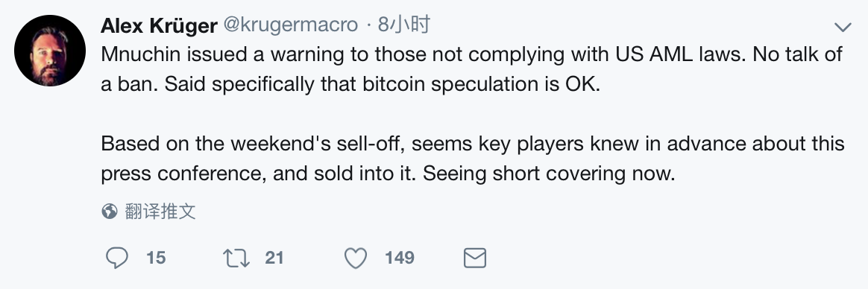Click the reply speech bubble icon

click(x=117, y=258)
